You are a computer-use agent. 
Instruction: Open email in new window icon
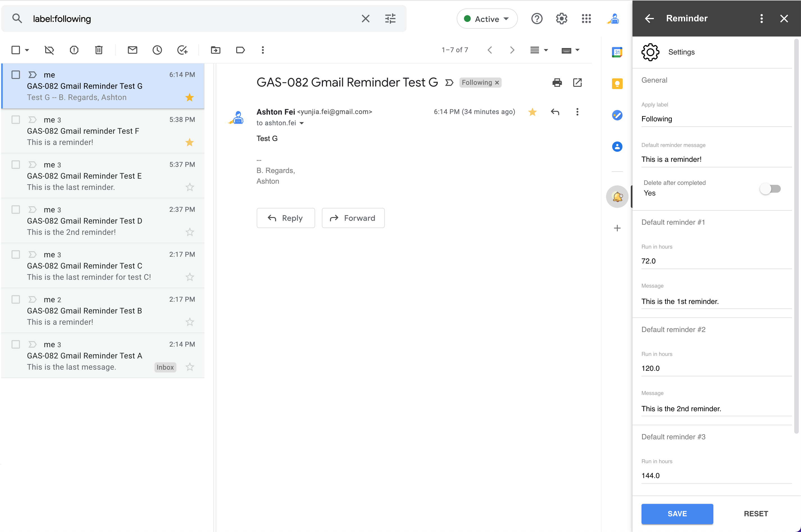(577, 83)
